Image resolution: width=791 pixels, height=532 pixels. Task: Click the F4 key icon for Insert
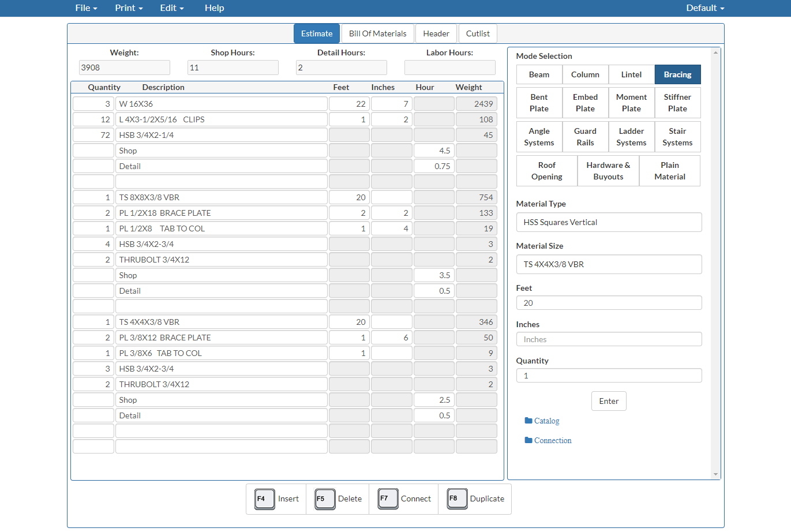pyautogui.click(x=265, y=499)
